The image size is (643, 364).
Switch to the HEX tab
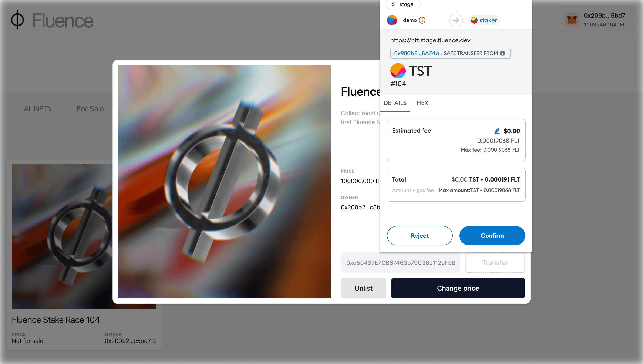pos(422,103)
